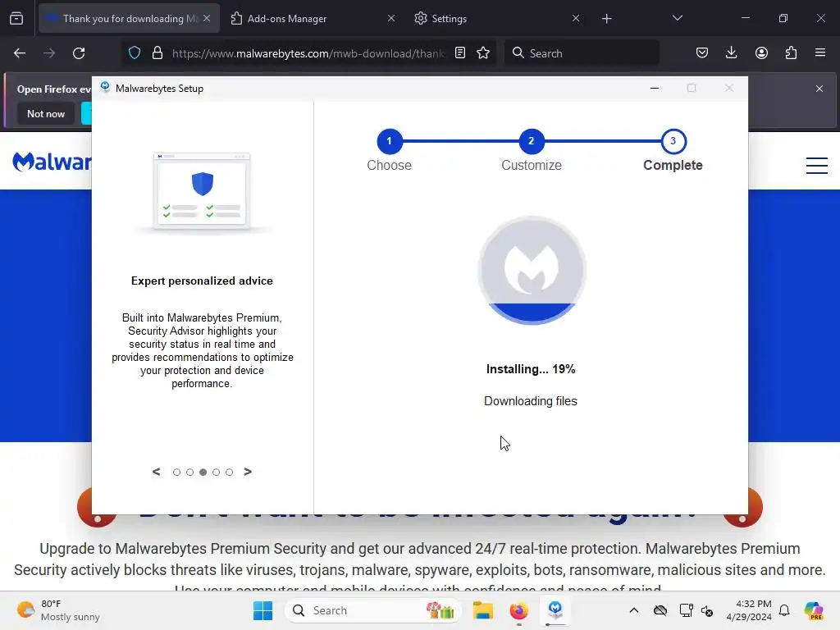The height and width of the screenshot is (630, 840).
Task: Open Firefox recent tabs view icon
Action: [x=16, y=18]
